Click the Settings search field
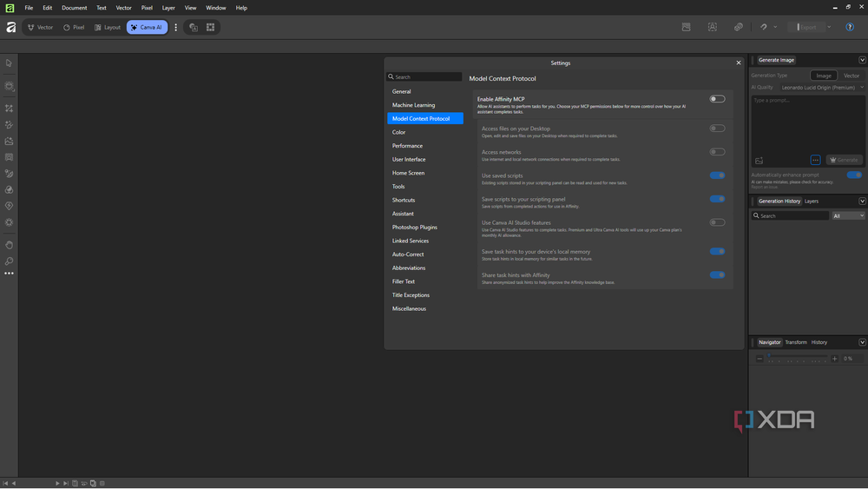 424,77
